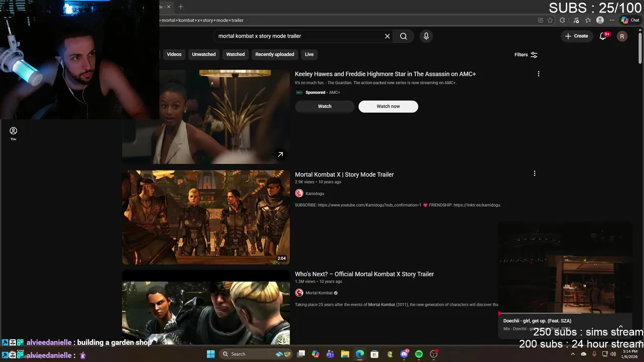Launch Copilot from the taskbar
This screenshot has width=644, height=362.
(x=315, y=354)
